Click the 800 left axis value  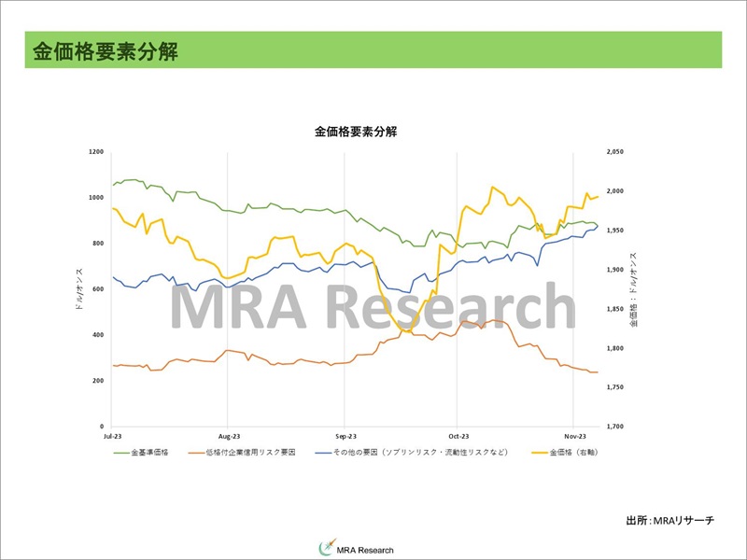[98, 244]
